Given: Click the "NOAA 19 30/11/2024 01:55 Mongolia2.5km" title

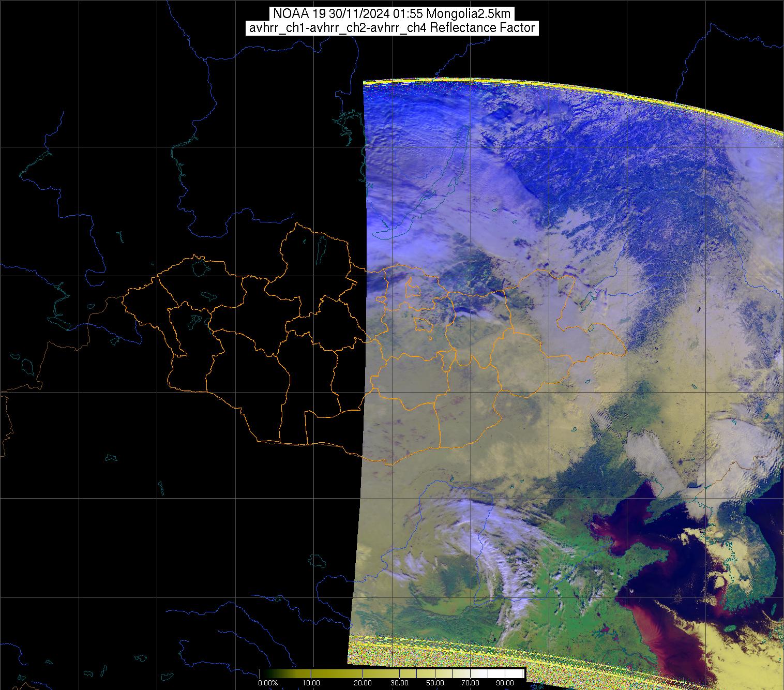Looking at the screenshot, I should pos(392,14).
